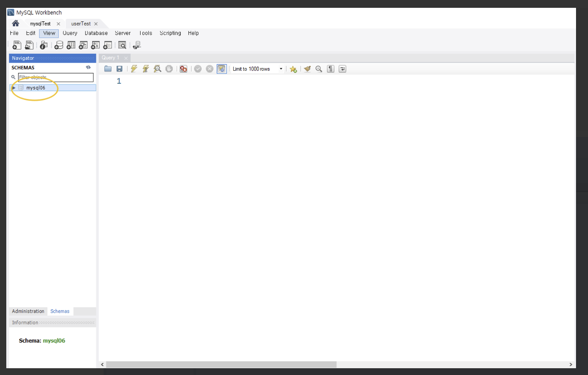Viewport: 588px width, 375px height.
Task: Create a new function icon
Action: 108,45
